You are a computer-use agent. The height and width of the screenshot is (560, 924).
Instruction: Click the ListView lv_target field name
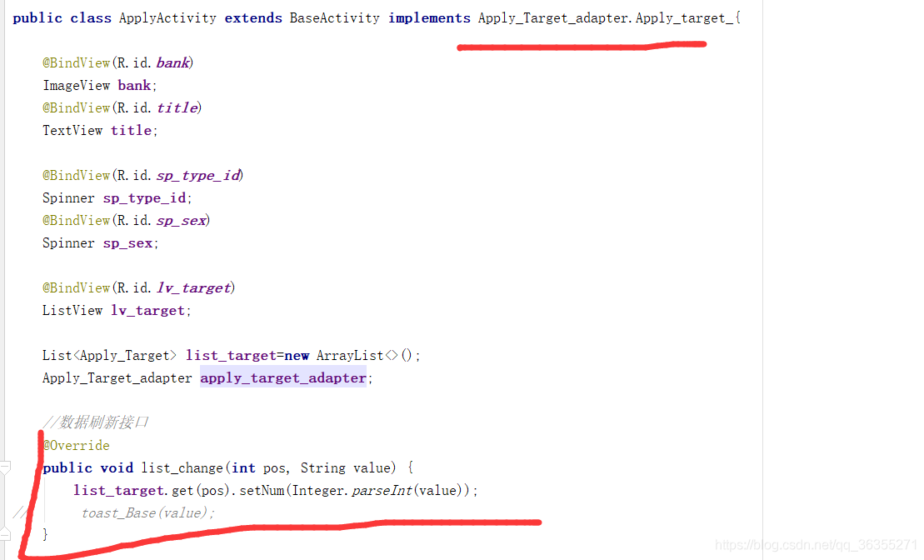click(148, 311)
